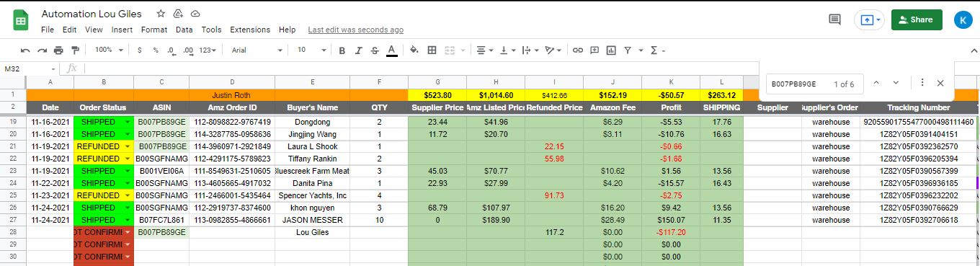Select column G header
Image resolution: width=980 pixels, height=266 pixels.
(437, 82)
